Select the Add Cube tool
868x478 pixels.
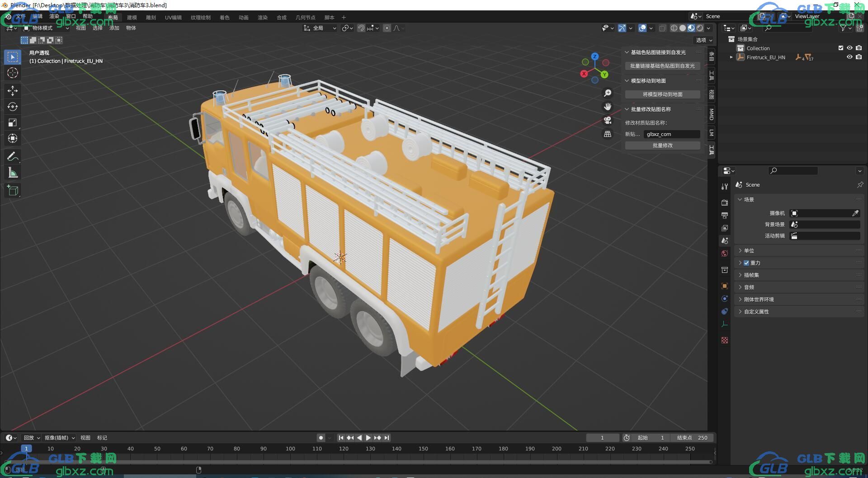click(13, 191)
